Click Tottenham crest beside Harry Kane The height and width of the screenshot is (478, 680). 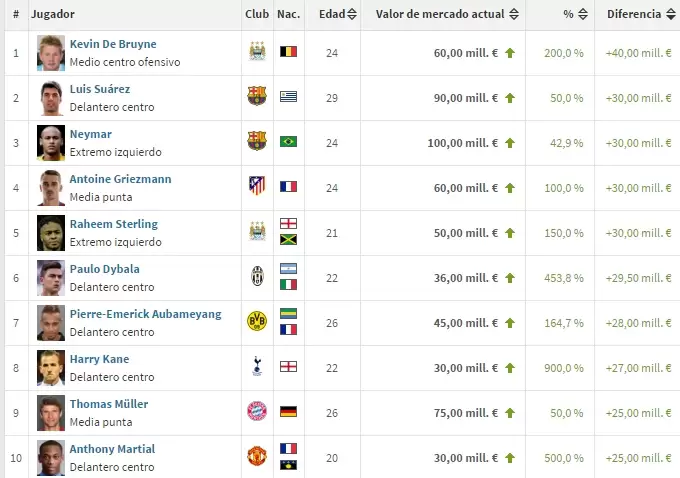(x=257, y=366)
